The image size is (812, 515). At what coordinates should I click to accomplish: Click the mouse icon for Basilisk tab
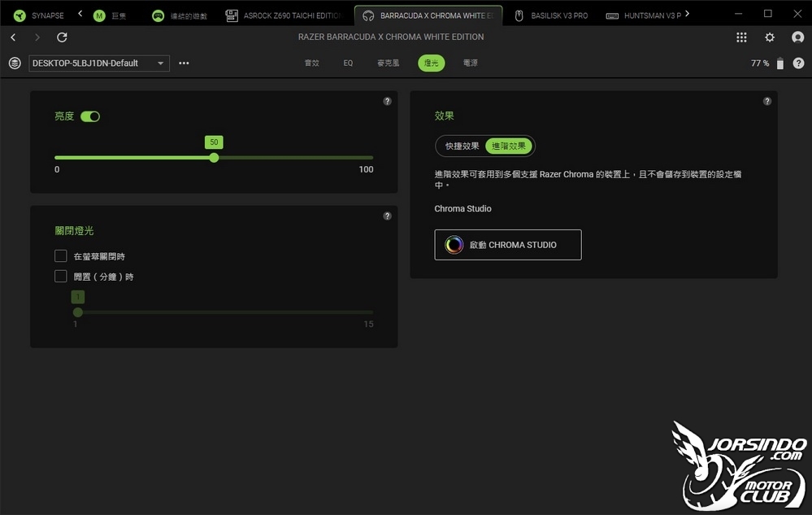(519, 16)
